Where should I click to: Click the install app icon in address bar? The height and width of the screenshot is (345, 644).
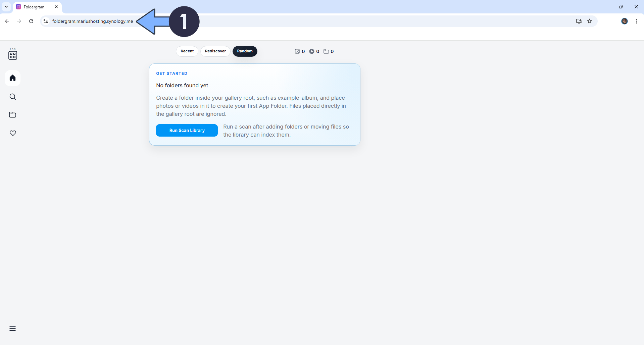point(579,21)
